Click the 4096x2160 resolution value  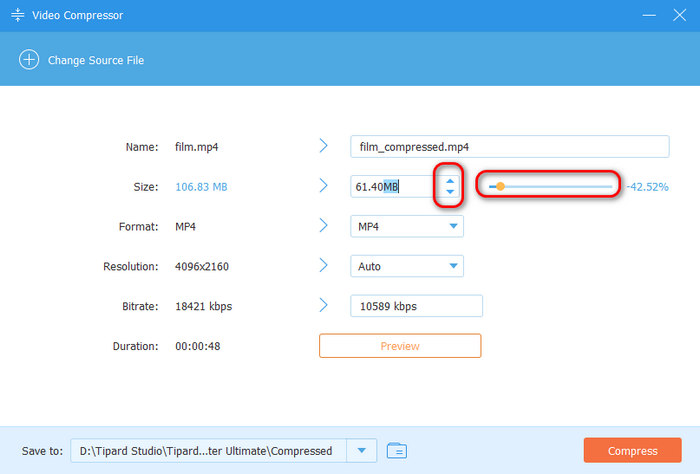coord(202,266)
